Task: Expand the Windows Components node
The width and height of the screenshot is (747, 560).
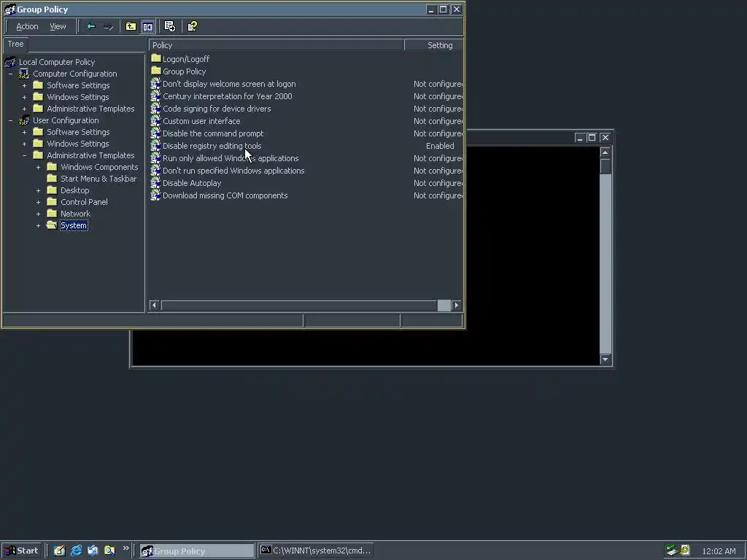Action: 38,167
